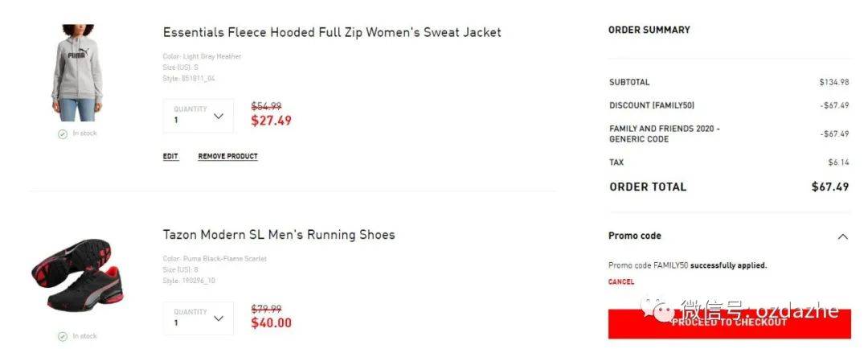
Task: Click the jacket's $27.49 sale price
Action: point(272,120)
